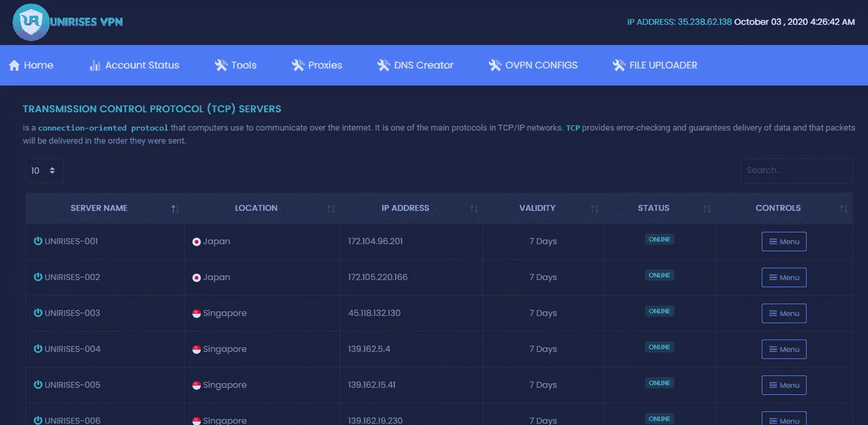Sort by Server Name using arrows icon

point(175,209)
